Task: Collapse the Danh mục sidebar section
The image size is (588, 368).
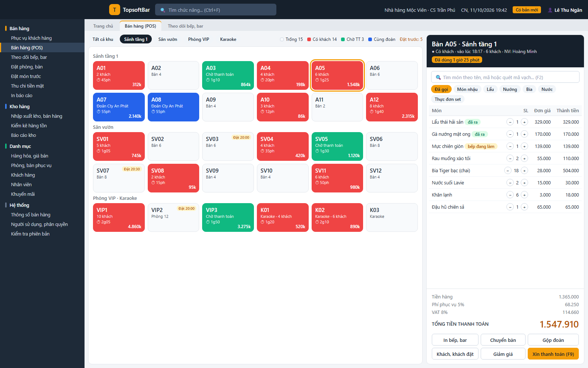Action: tap(20, 146)
